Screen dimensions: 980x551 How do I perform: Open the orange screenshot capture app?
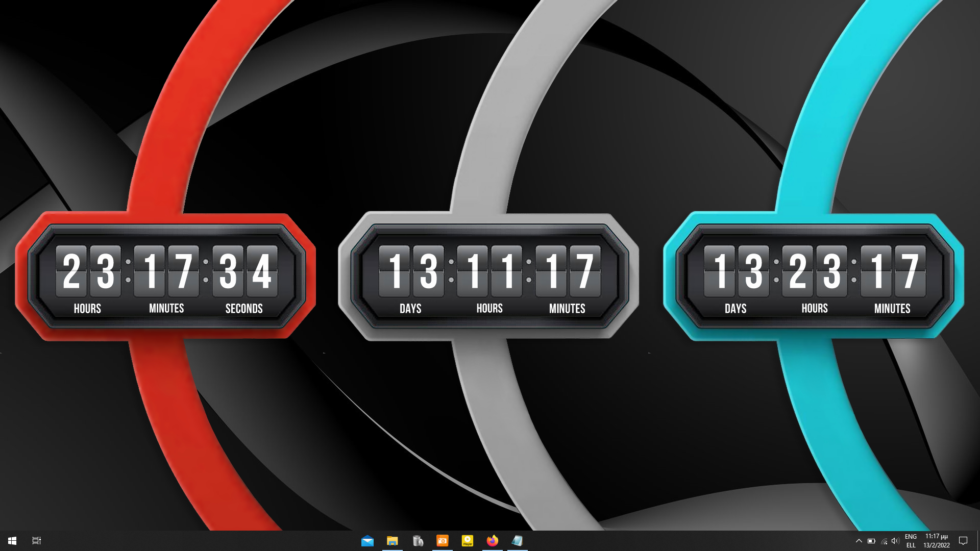442,541
